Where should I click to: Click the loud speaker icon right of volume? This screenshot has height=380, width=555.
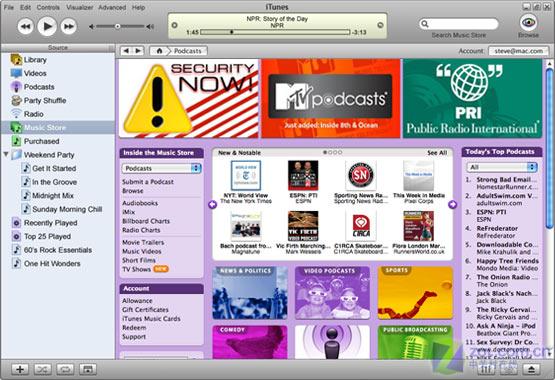point(150,27)
